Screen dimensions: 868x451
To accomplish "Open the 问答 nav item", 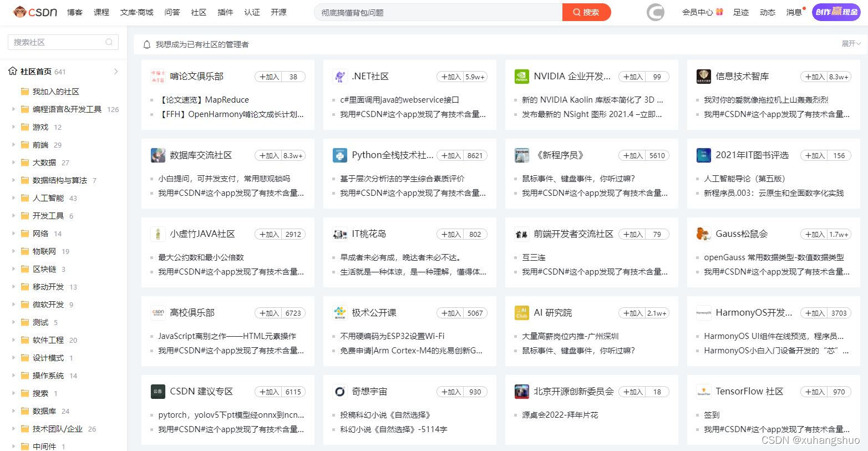I will pyautogui.click(x=172, y=12).
